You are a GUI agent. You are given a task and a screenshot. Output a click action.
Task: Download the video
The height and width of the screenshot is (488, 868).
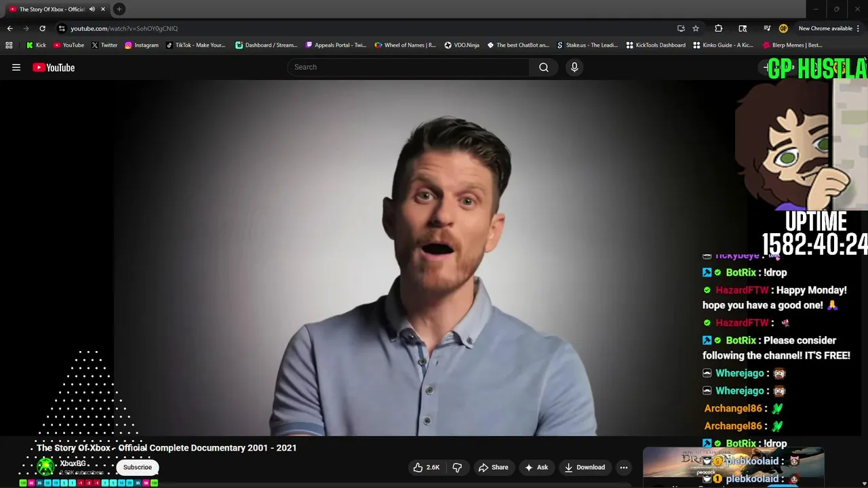[x=585, y=467]
